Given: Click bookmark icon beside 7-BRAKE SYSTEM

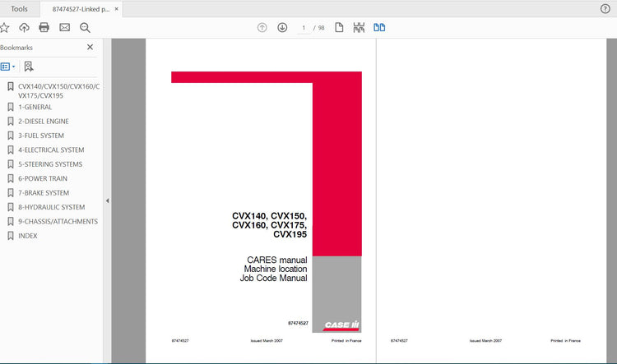Looking at the screenshot, I should coord(11,193).
